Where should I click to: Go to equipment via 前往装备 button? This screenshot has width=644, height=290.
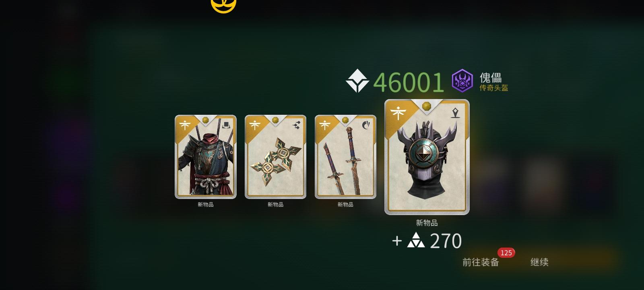(x=481, y=262)
